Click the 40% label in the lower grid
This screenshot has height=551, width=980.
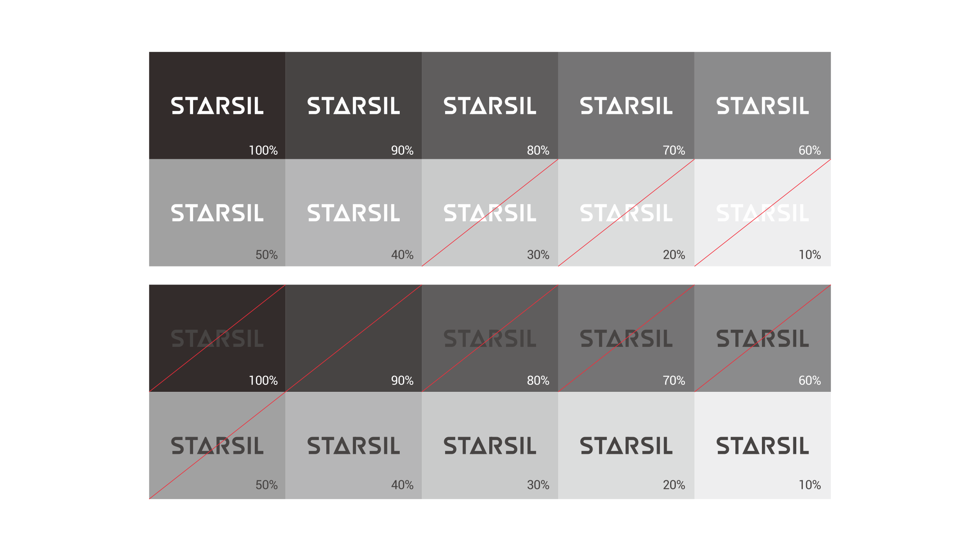pos(402,485)
